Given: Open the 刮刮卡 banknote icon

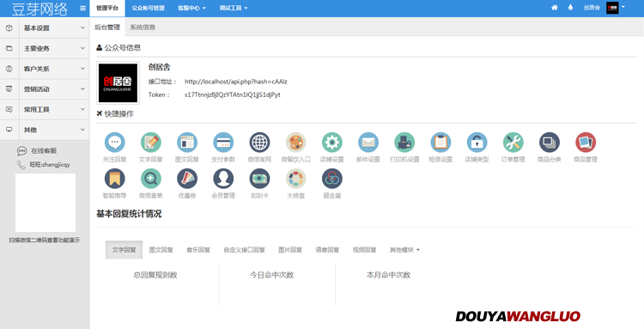Looking at the screenshot, I should pyautogui.click(x=259, y=179).
